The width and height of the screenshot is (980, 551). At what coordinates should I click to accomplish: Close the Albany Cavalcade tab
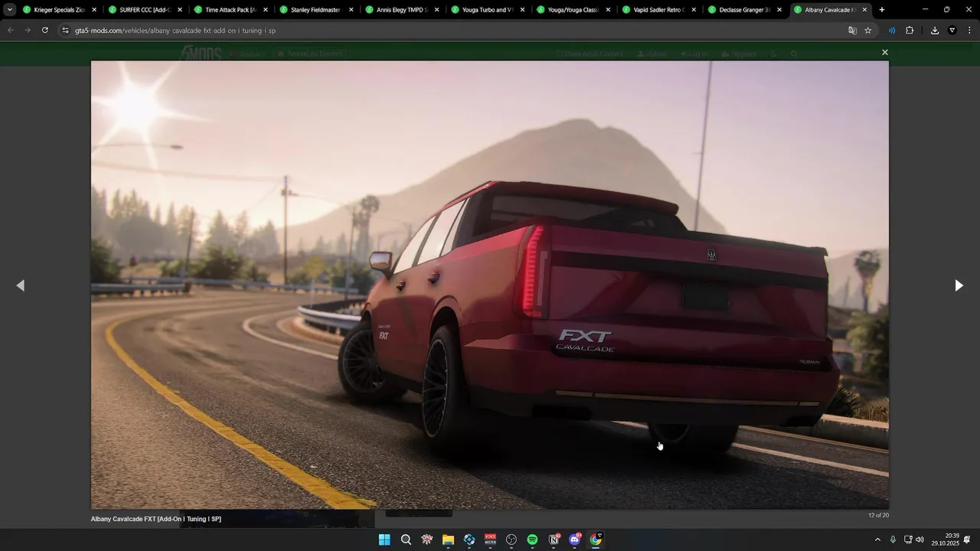pos(865,10)
